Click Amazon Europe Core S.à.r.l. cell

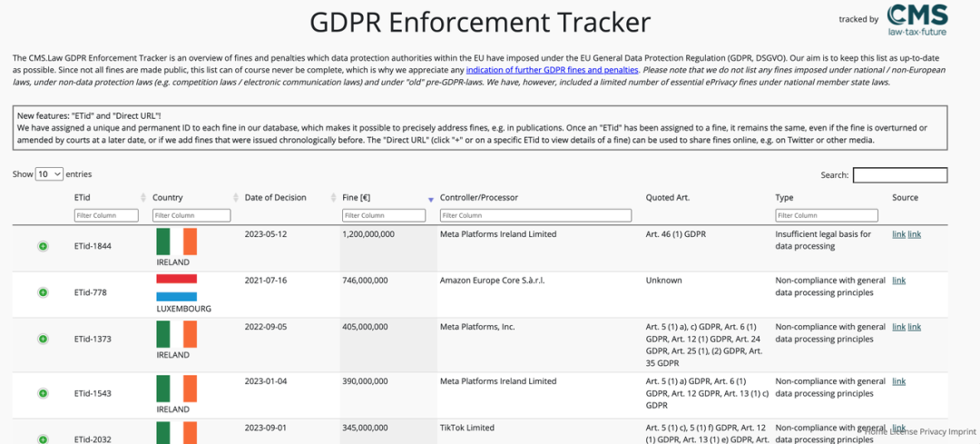click(x=493, y=281)
